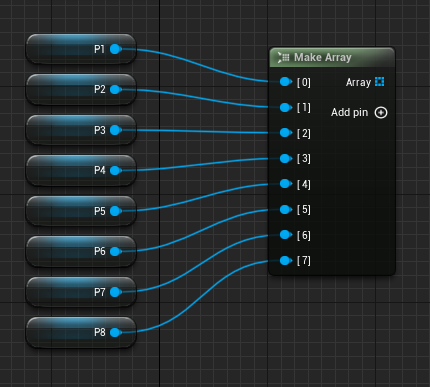This screenshot has width=430, height=387.
Task: Click the Add pin plus icon
Action: (381, 113)
